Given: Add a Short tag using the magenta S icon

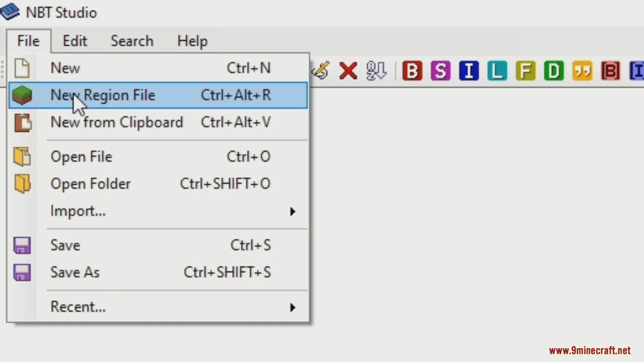Looking at the screenshot, I should point(440,71).
